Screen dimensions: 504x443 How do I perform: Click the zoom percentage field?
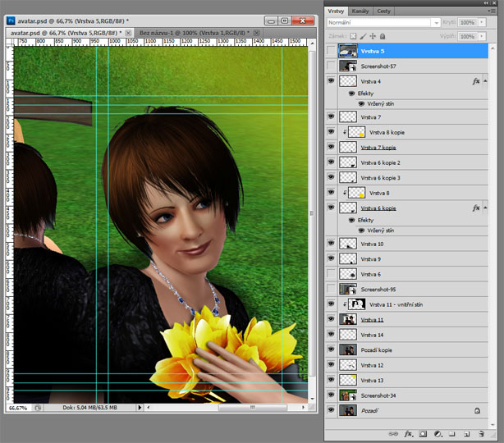pos(18,407)
